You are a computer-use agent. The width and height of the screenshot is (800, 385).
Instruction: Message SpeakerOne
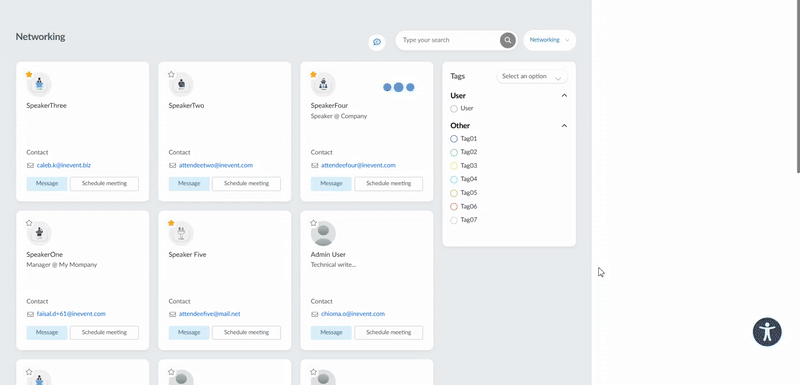[47, 332]
